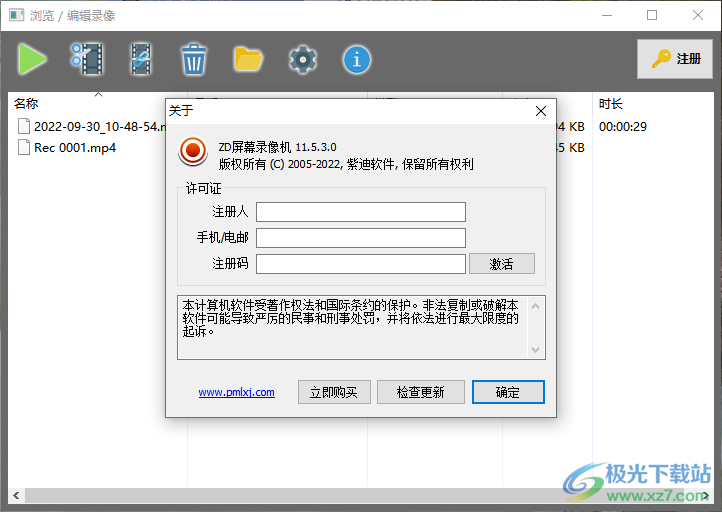Click file icon beside Rec 0001.mp4

coord(23,147)
